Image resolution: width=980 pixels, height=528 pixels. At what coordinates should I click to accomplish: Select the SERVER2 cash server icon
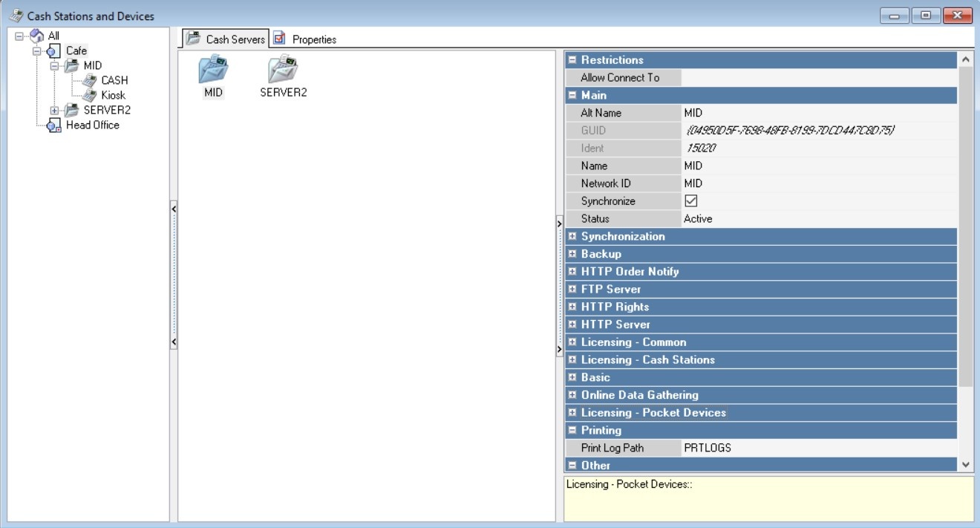(283, 71)
